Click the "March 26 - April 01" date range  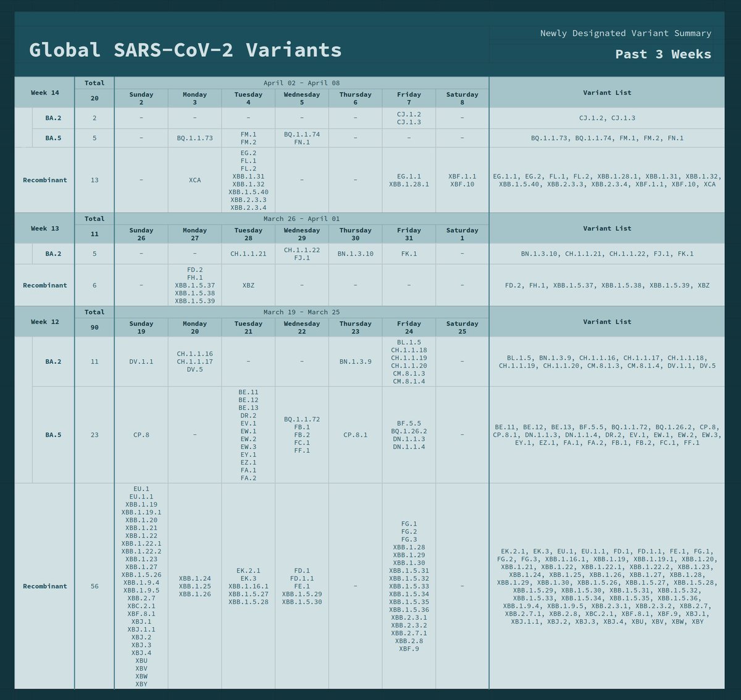pos(301,219)
